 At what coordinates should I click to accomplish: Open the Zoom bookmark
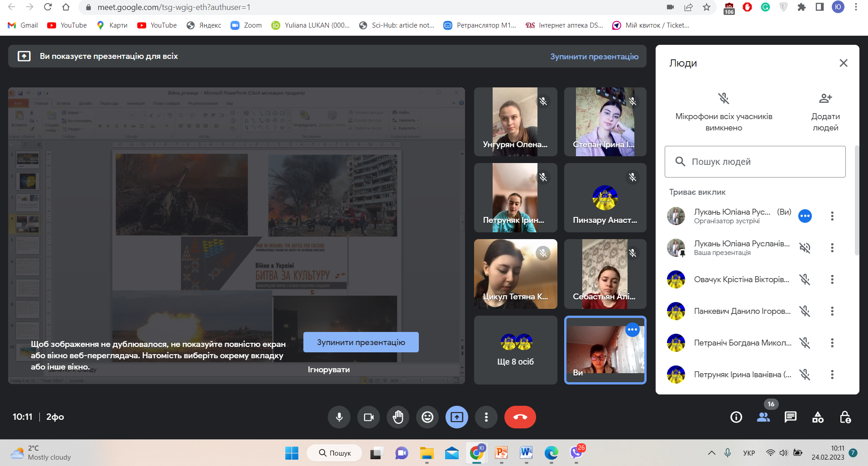click(246, 25)
